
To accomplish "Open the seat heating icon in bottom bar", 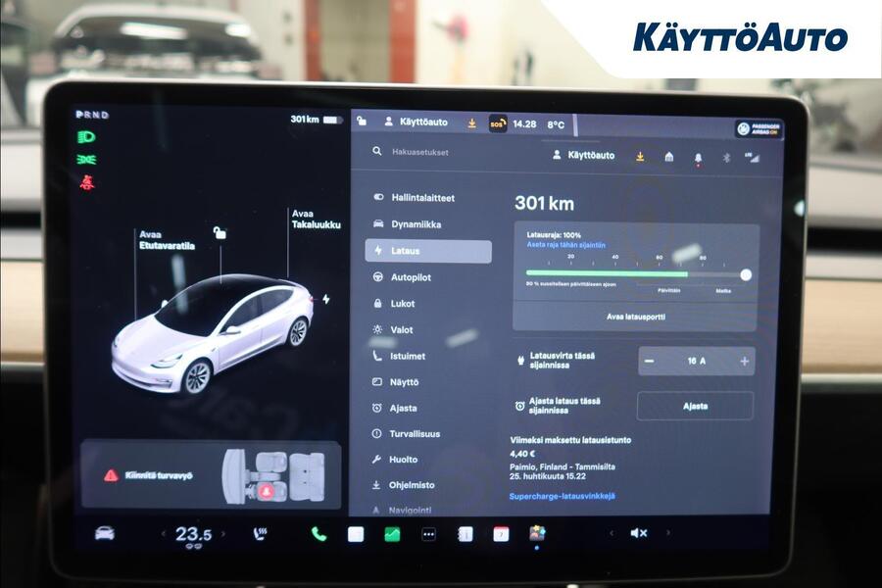I will (261, 532).
